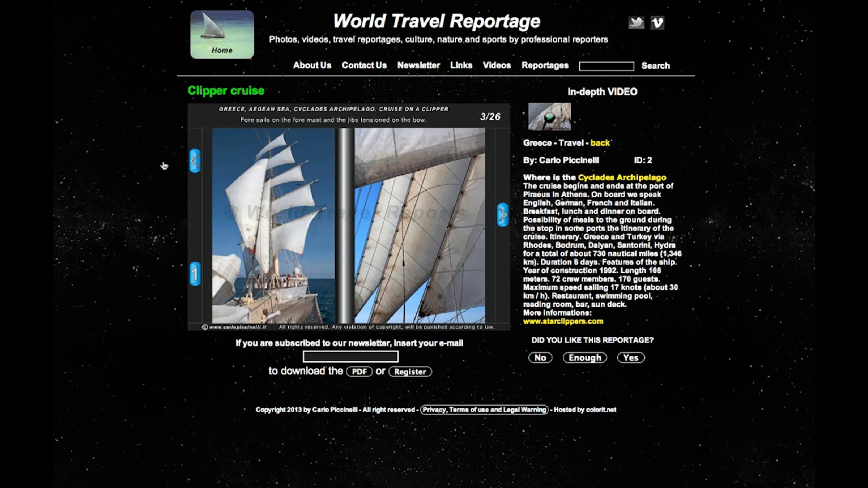
Task: Follow the Cyclades Archipelago link
Action: [622, 177]
